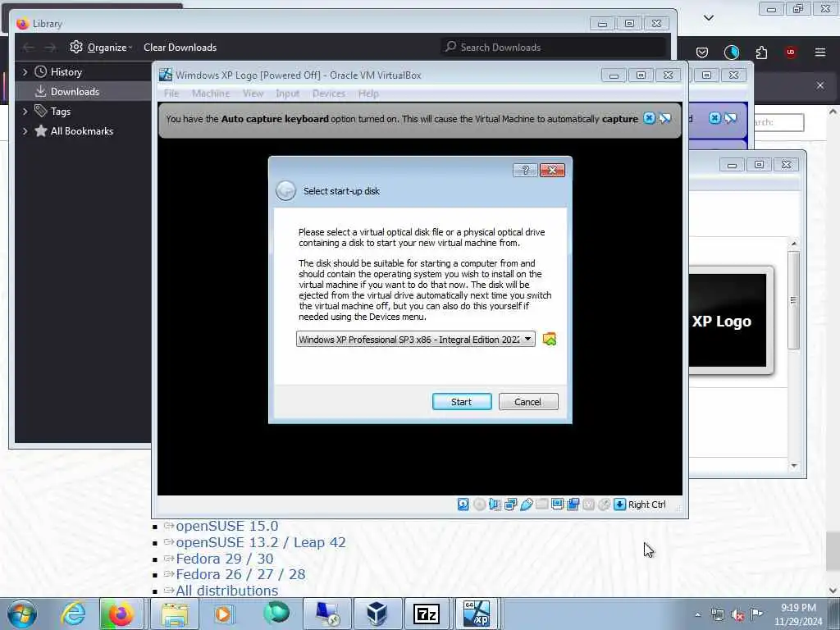Viewport: 840px width, 630px height.
Task: Open the Machine menu
Action: click(211, 94)
